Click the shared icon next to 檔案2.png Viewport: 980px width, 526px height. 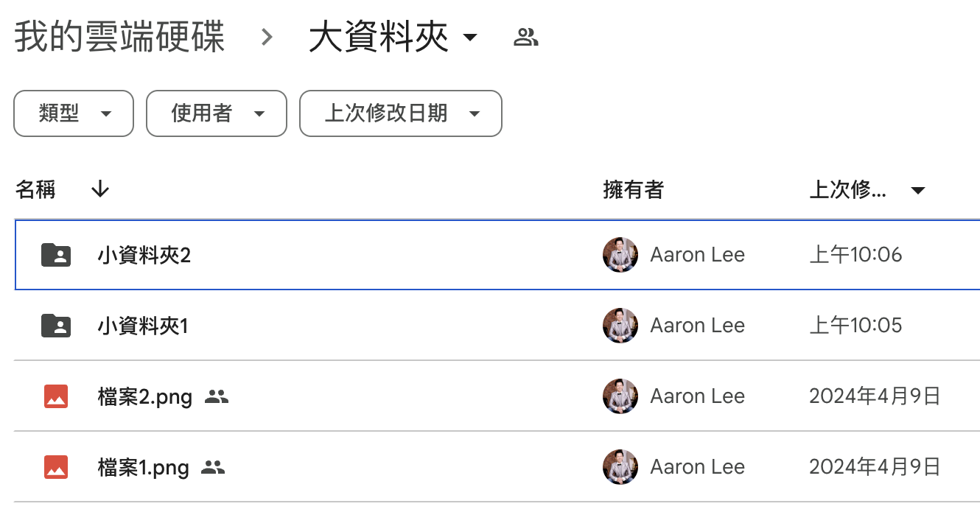tap(217, 396)
